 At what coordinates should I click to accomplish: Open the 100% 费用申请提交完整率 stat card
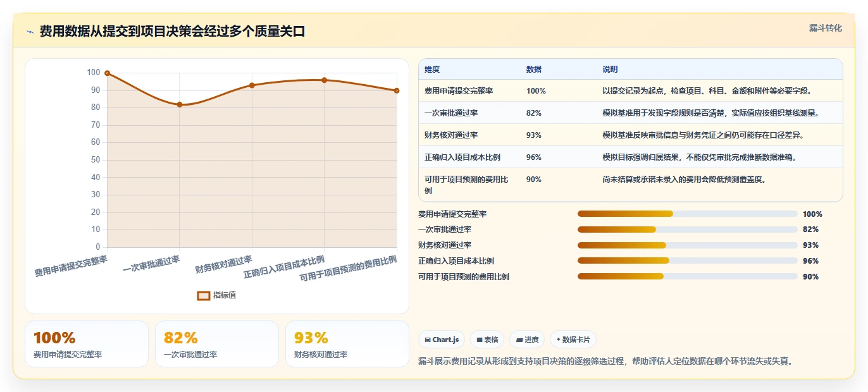click(87, 344)
